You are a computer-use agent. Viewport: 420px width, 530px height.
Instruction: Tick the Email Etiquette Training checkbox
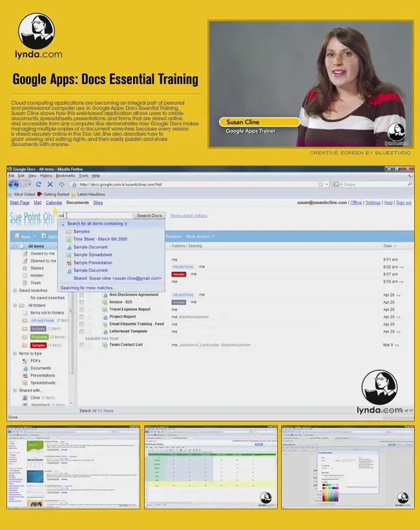[81, 324]
